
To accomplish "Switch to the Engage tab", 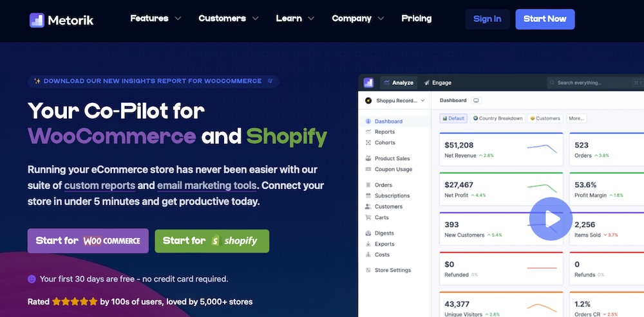I will [437, 83].
